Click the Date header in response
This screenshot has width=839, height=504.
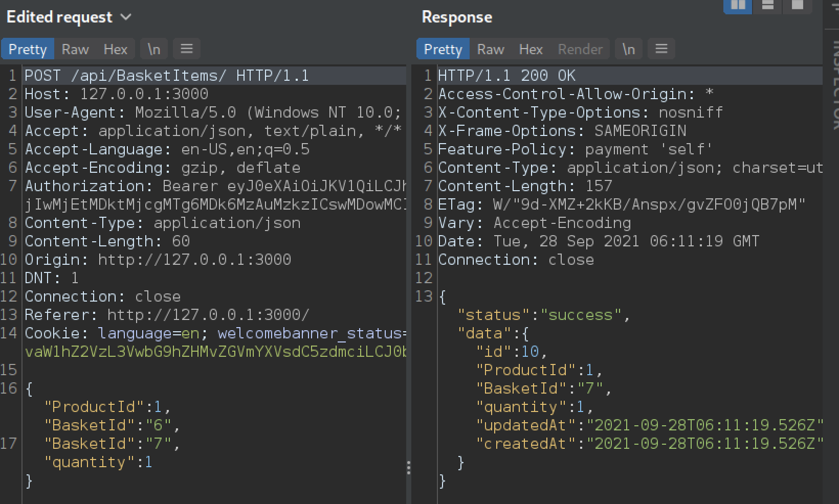pyautogui.click(x=599, y=241)
